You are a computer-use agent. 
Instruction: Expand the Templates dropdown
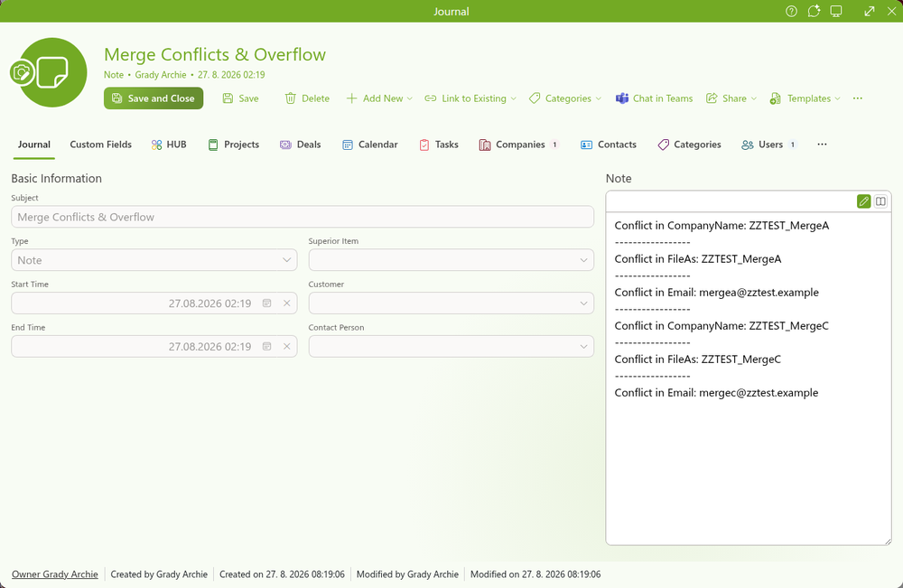[805, 98]
